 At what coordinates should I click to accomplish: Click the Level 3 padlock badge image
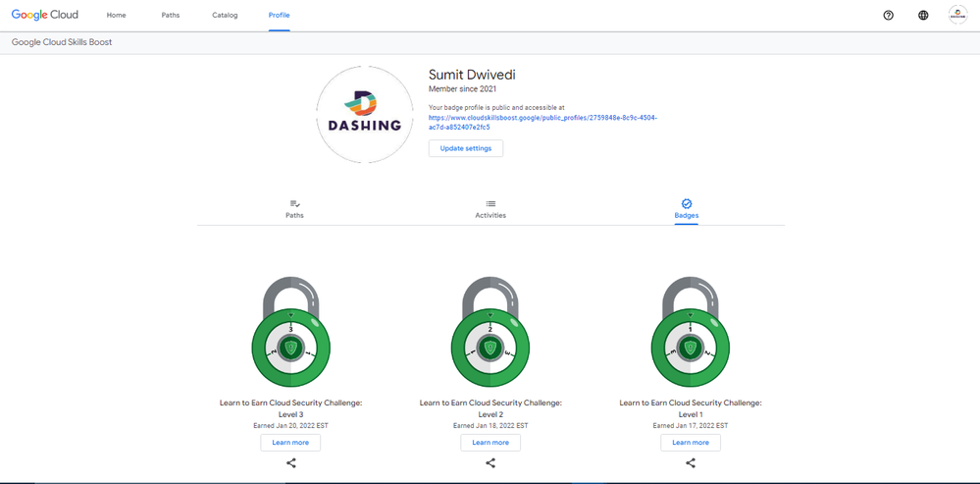coord(291,332)
